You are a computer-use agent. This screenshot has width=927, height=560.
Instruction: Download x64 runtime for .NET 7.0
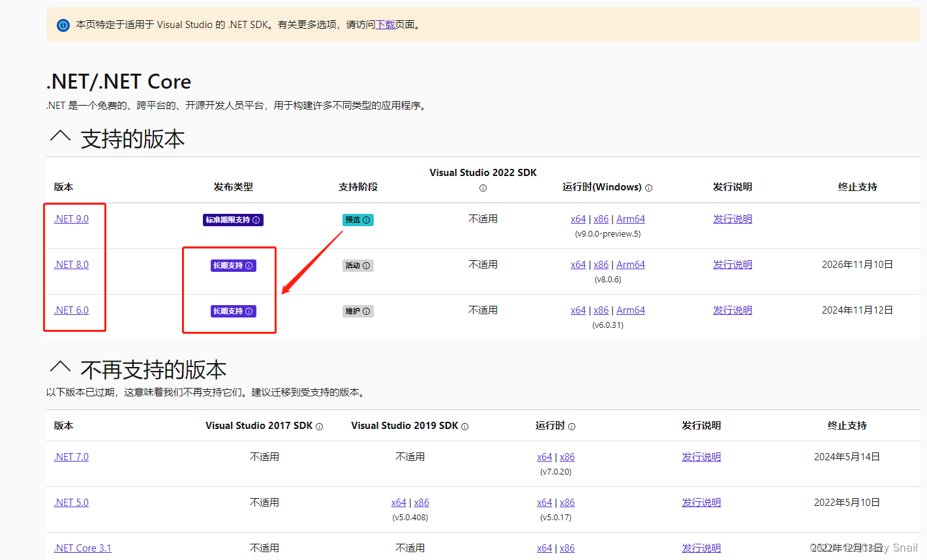[x=544, y=457]
